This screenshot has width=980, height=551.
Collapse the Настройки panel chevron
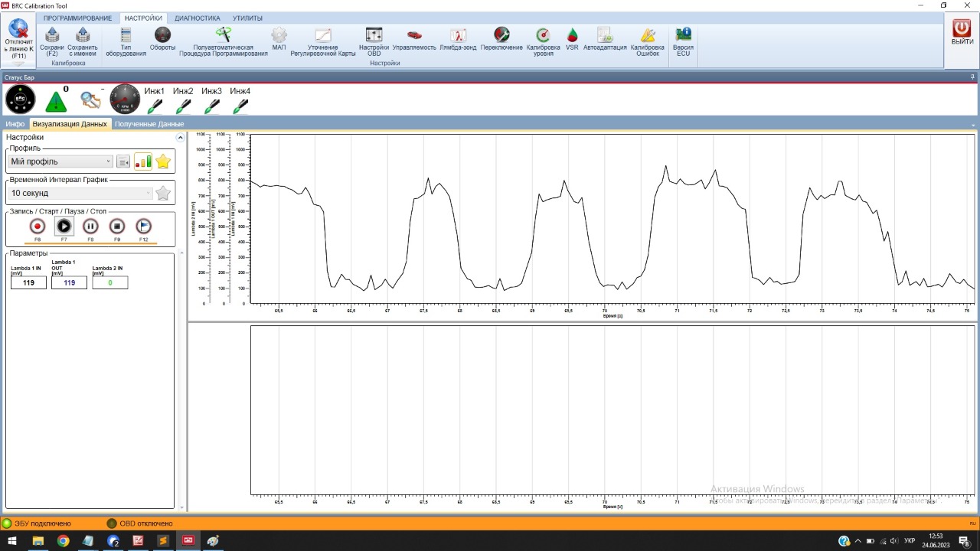click(180, 138)
